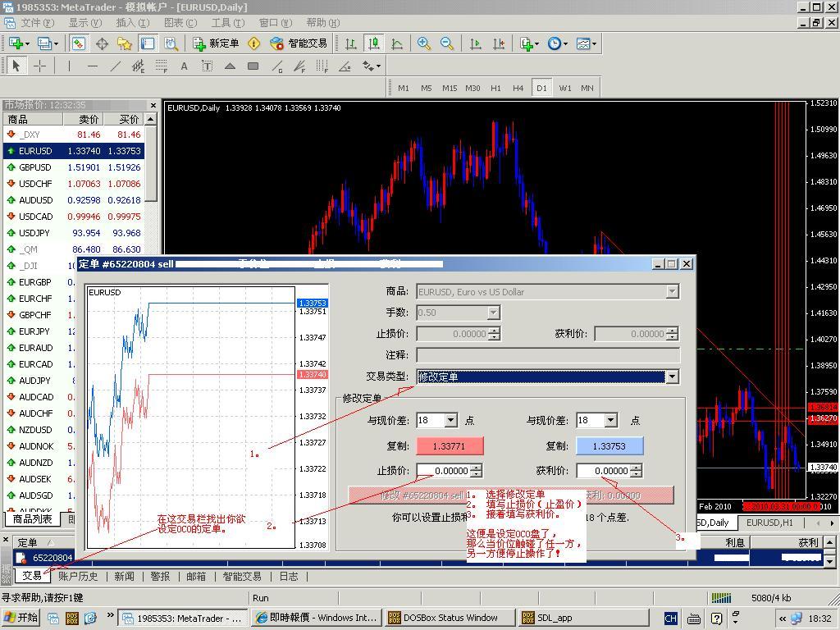
Task: Open the 文件 menu
Action: pyautogui.click(x=37, y=23)
